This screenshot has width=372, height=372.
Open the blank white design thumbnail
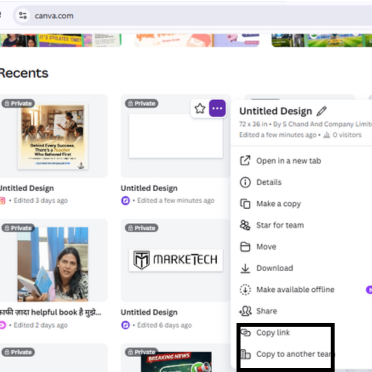(176, 136)
